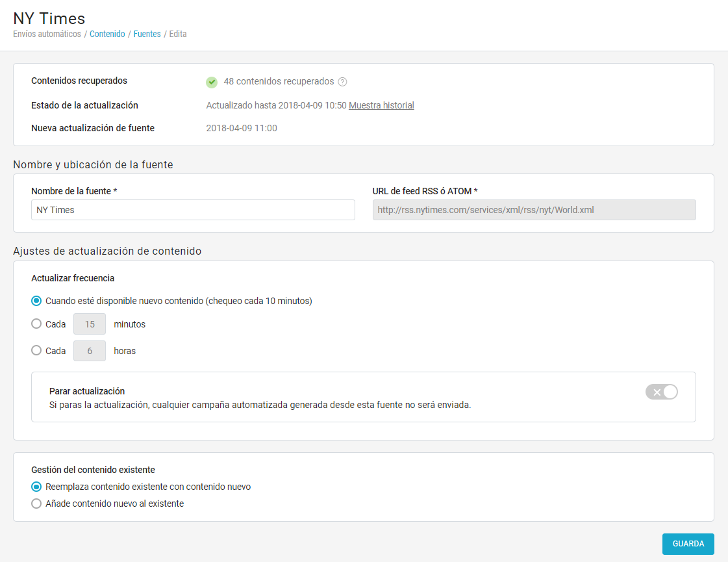Screen dimensions: 728x562
Task: Click the hours interval box showing 6
Action: (90, 351)
